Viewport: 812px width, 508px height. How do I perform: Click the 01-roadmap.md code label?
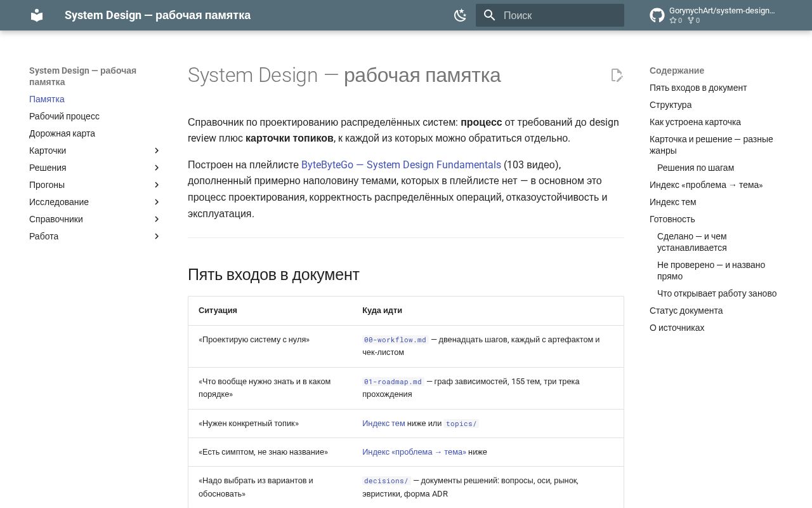coord(393,382)
